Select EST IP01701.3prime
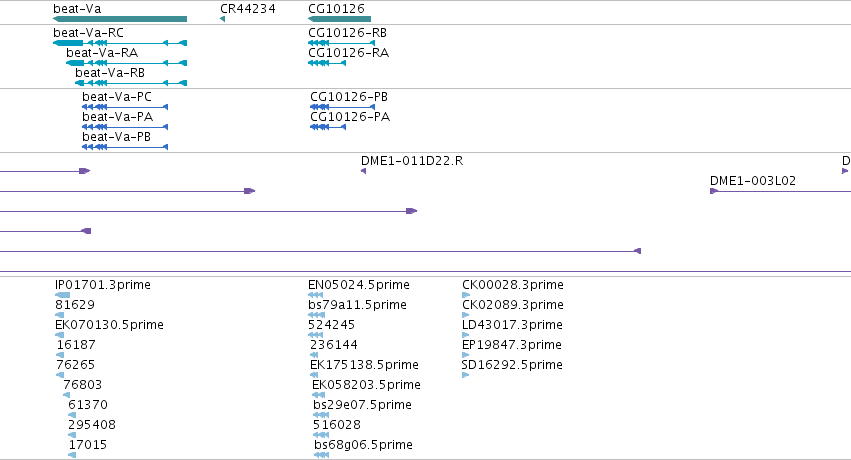 [x=62, y=295]
